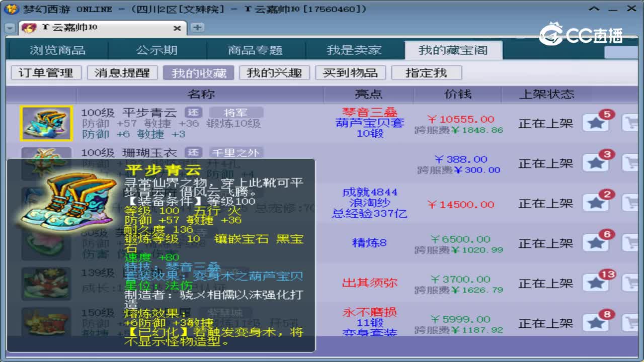Open 我的藏宝阁 tab

(x=453, y=50)
